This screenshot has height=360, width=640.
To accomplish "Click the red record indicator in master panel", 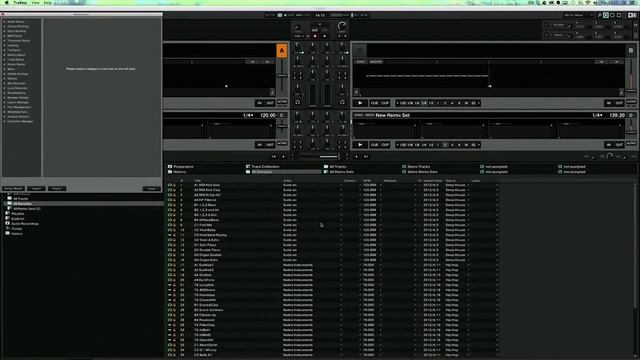I will pos(315,36).
